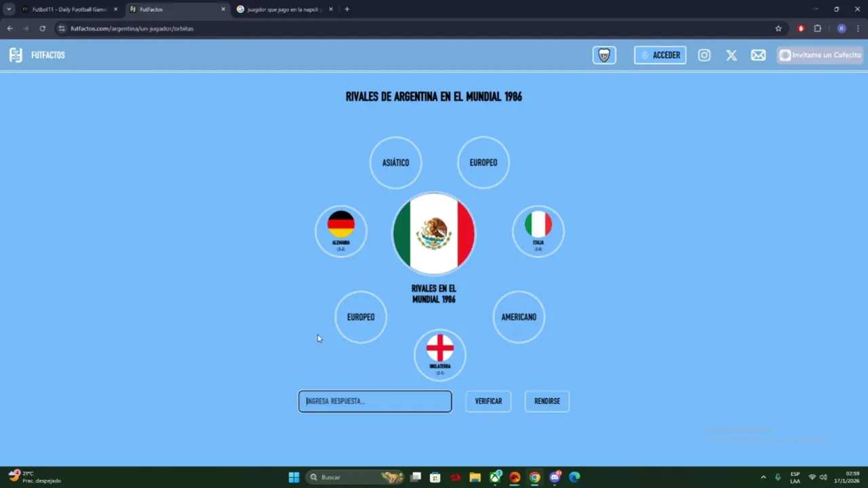This screenshot has height=488, width=868.
Task: Click the red extension icon in toolbar
Action: point(801,28)
